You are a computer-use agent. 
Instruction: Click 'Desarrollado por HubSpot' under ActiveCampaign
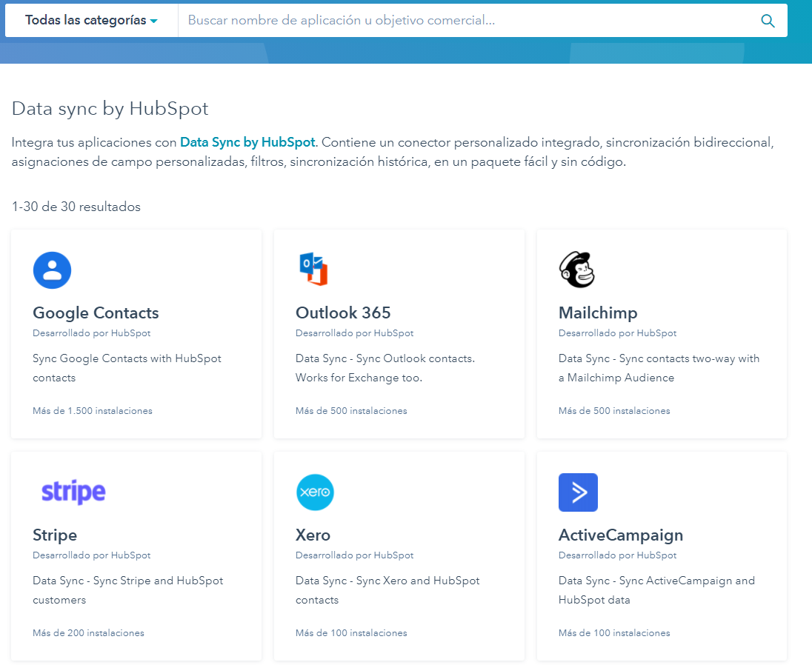(618, 555)
